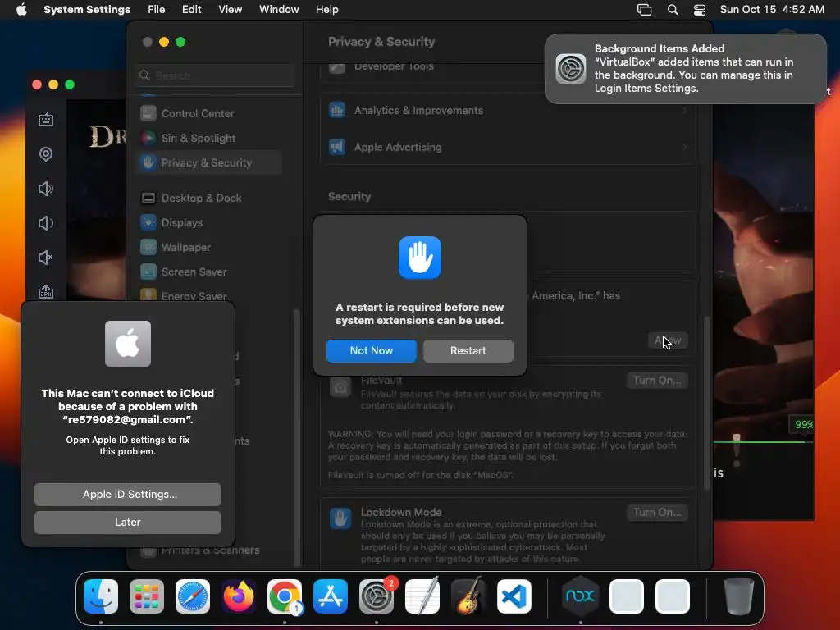Open Google Chrome from the Dock
This screenshot has height=630, width=840.
click(285, 596)
